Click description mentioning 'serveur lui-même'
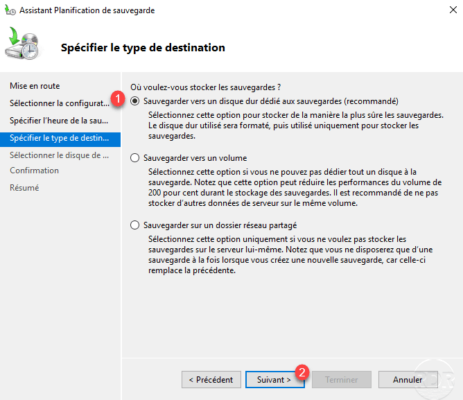 pyautogui.click(x=290, y=255)
